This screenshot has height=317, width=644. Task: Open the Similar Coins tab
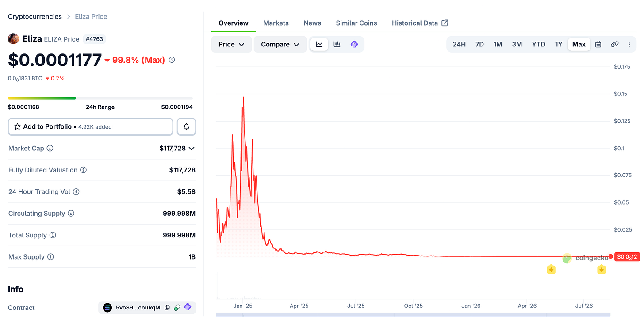pos(356,23)
